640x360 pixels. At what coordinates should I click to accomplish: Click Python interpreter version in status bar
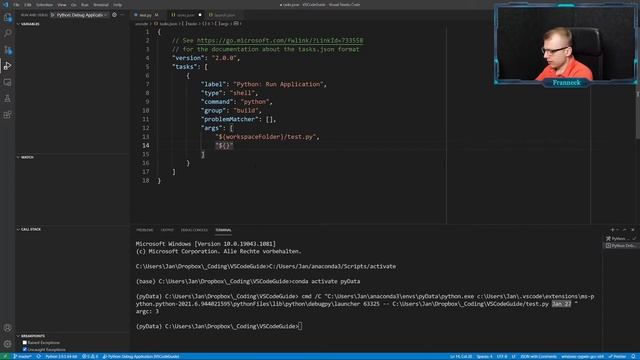(61, 356)
